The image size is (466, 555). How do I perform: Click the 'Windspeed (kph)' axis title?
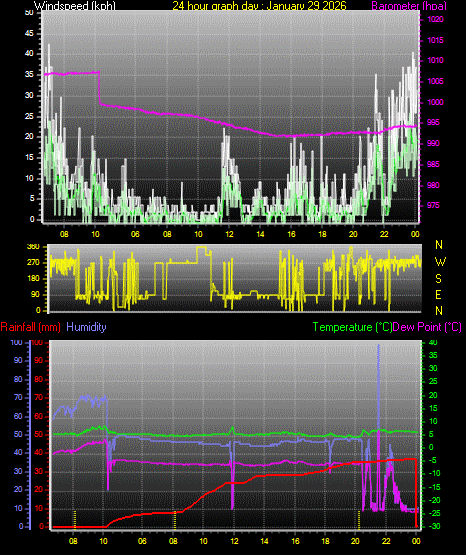pyautogui.click(x=75, y=6)
